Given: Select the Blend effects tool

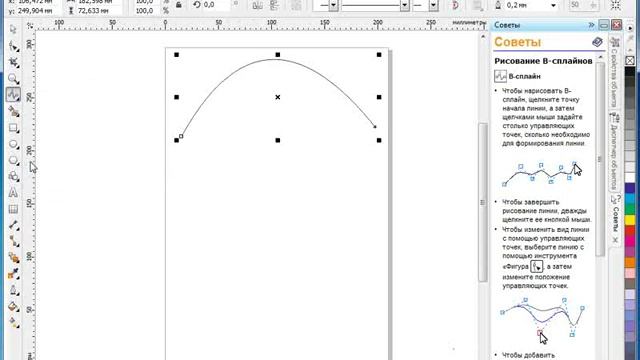Looking at the screenshot, I should pos(13,258).
